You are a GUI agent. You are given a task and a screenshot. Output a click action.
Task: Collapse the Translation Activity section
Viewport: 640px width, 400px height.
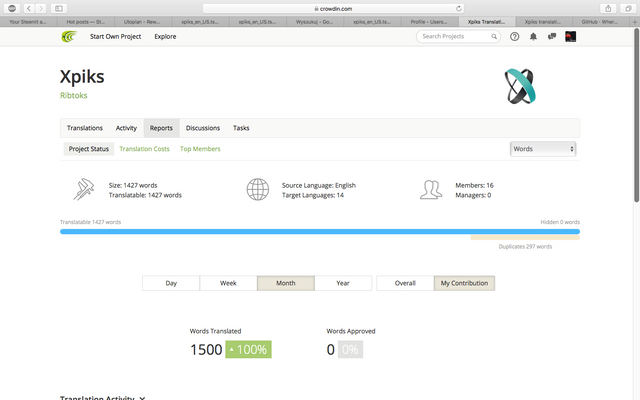142,398
